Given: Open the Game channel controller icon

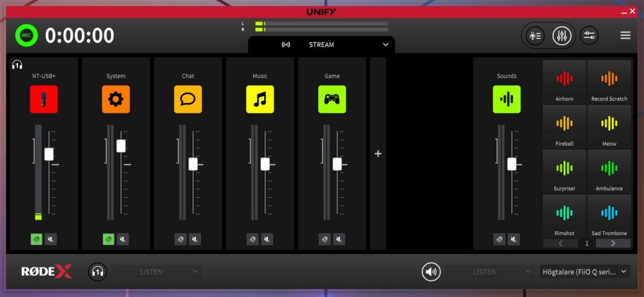Looking at the screenshot, I should point(332,99).
